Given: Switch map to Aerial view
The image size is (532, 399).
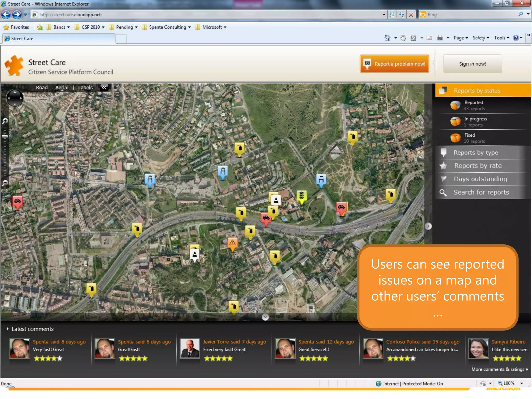Looking at the screenshot, I should click(x=62, y=88).
